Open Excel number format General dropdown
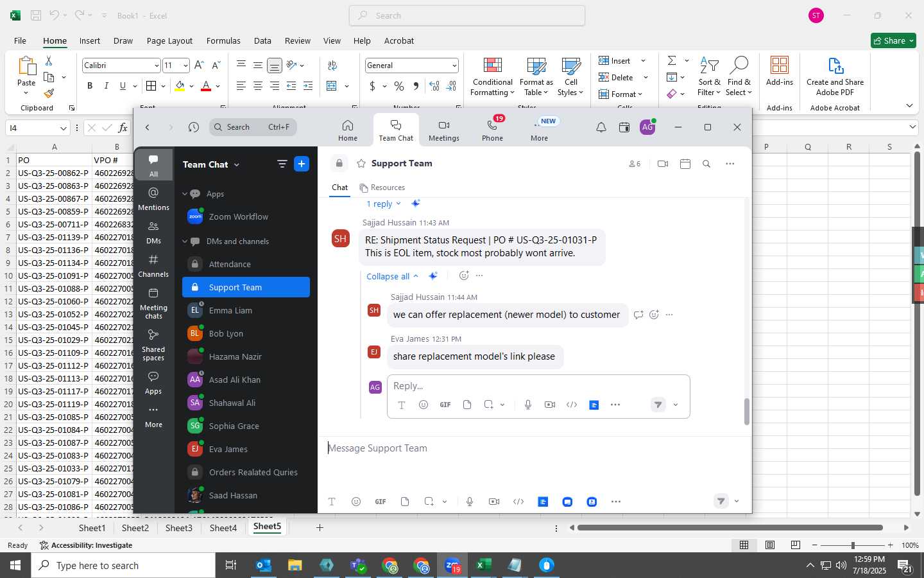 click(x=454, y=66)
